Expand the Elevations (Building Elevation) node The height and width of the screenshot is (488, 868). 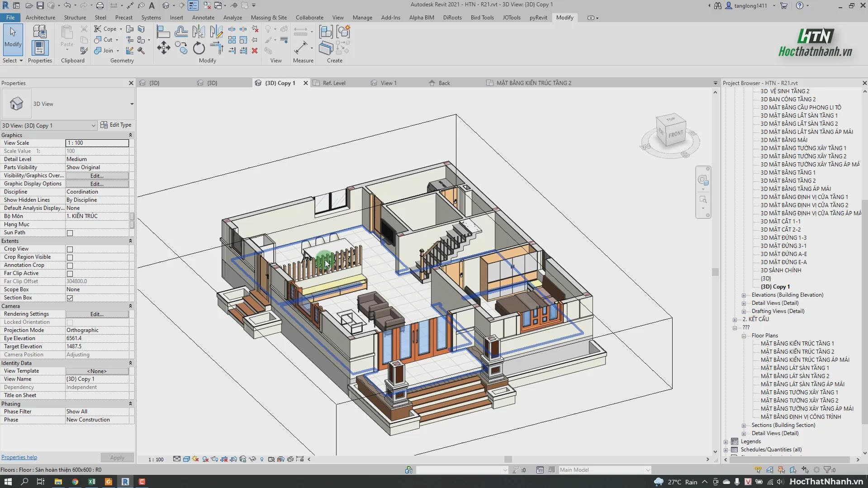(744, 295)
